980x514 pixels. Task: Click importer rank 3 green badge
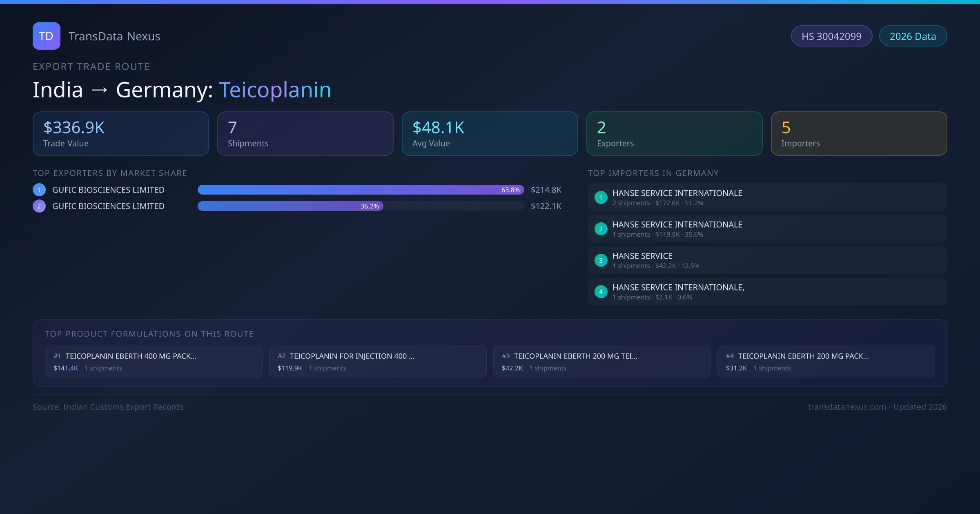click(601, 260)
